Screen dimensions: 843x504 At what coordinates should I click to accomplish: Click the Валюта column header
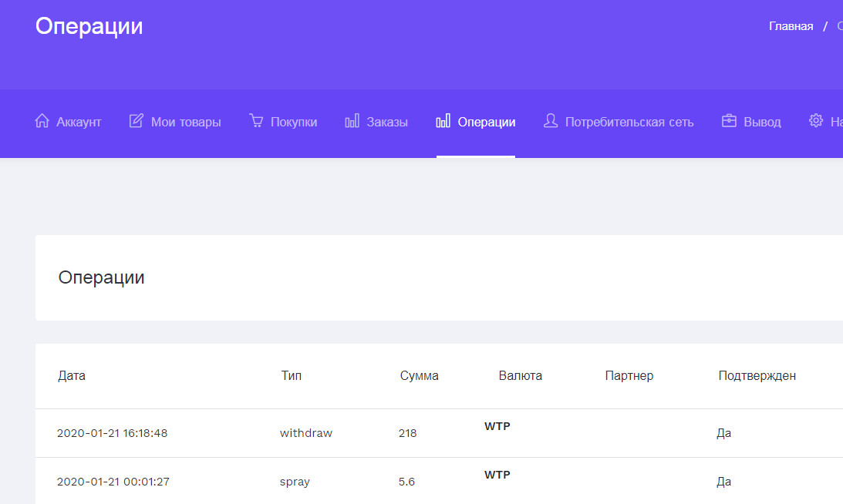[520, 376]
